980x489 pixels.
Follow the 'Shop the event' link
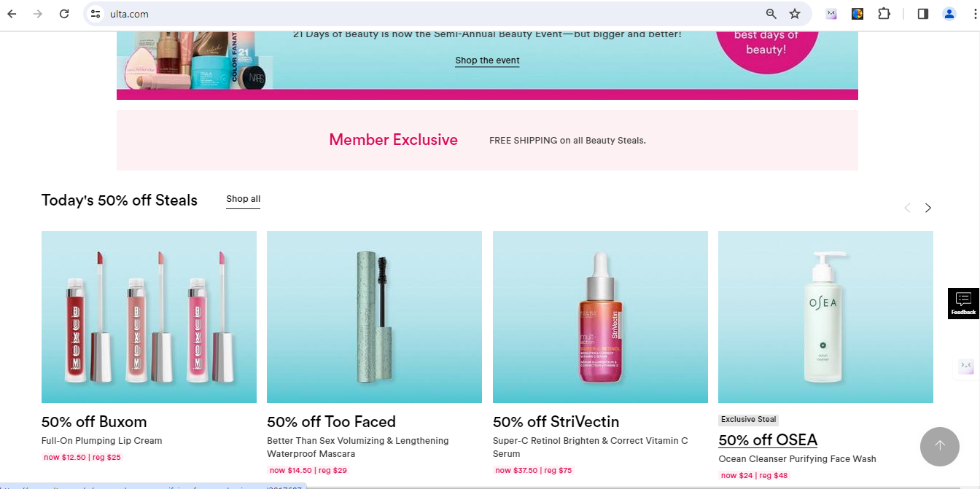pyautogui.click(x=487, y=60)
